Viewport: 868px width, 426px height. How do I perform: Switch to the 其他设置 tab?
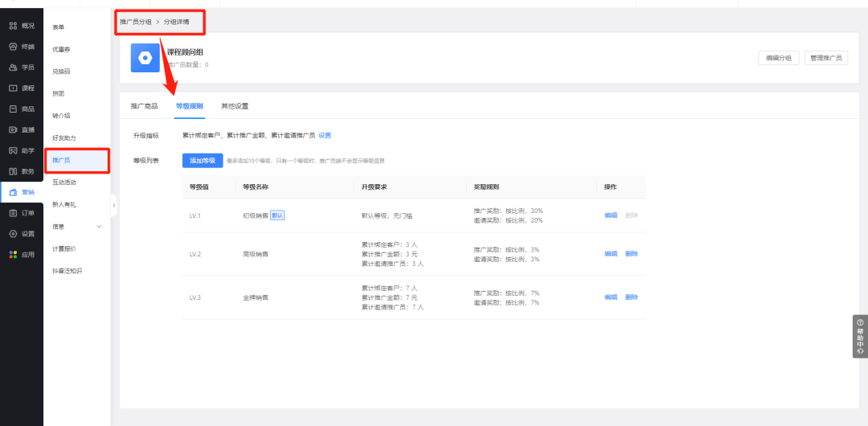235,106
